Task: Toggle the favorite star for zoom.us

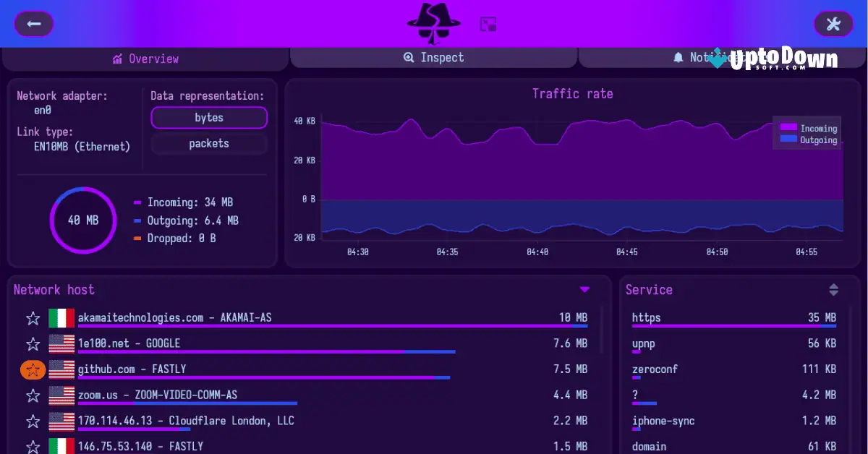Action: 33,395
